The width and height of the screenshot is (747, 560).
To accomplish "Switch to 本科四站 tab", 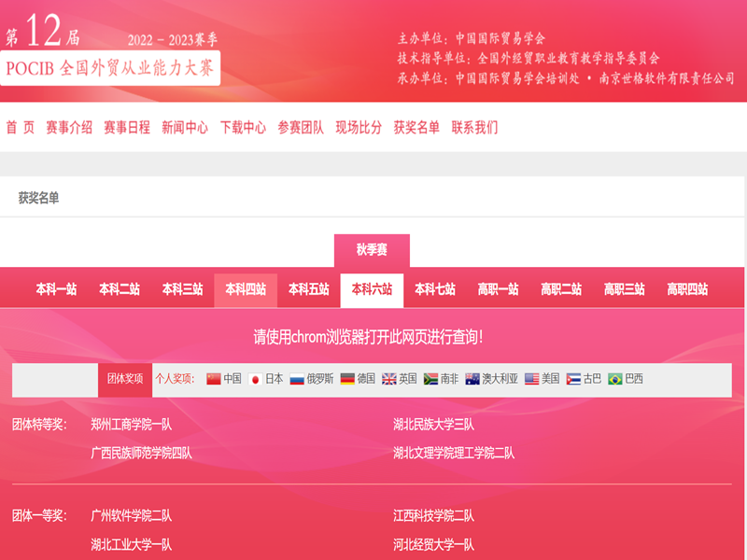I will tap(246, 289).
